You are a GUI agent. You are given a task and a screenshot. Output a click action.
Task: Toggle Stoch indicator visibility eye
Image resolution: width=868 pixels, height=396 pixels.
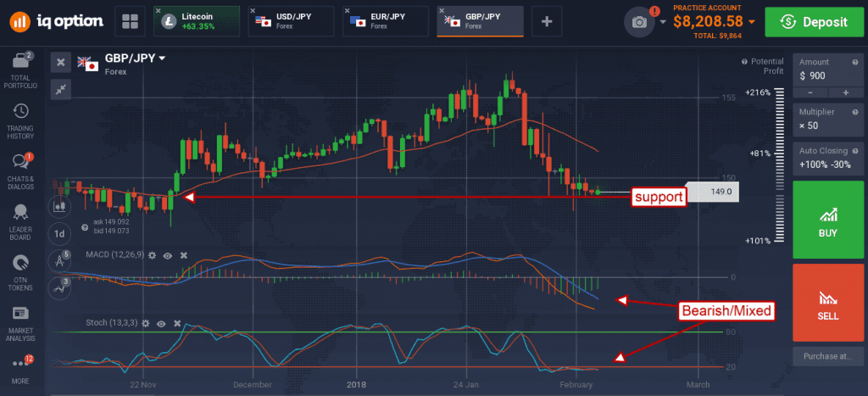pos(161,323)
